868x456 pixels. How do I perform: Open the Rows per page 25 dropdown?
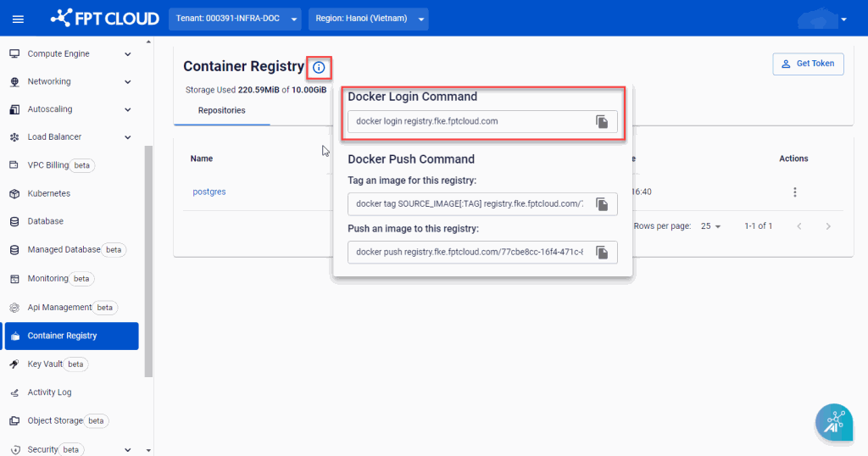coord(711,226)
